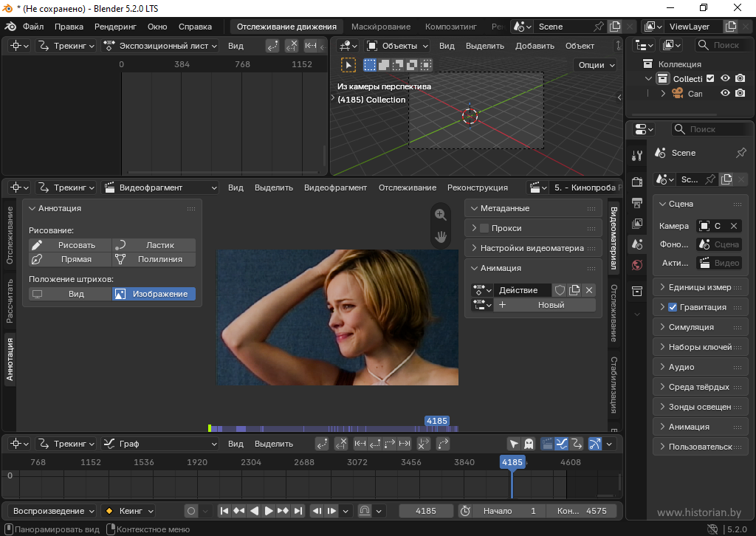756x536 pixels.
Task: Jump to the last frame
Action: click(298, 511)
